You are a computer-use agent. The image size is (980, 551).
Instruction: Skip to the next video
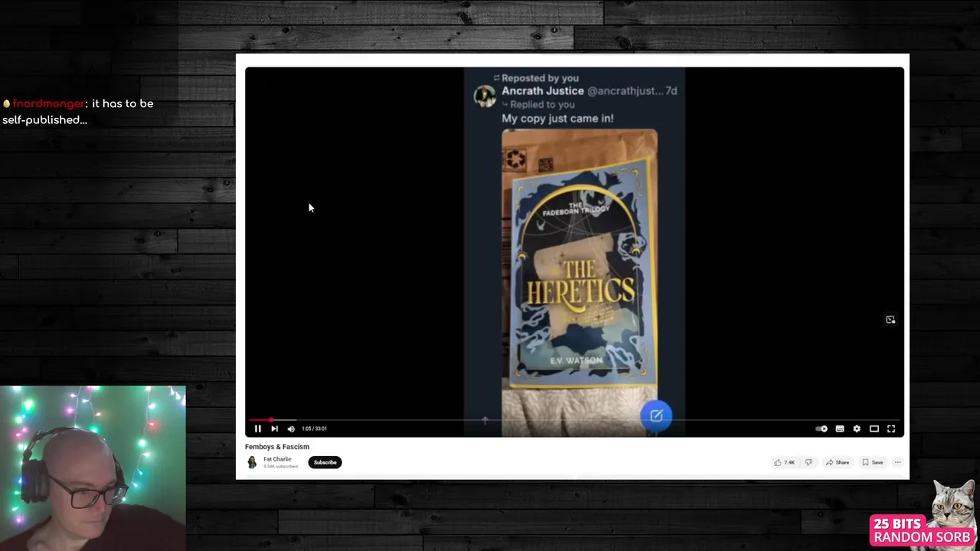tap(274, 429)
